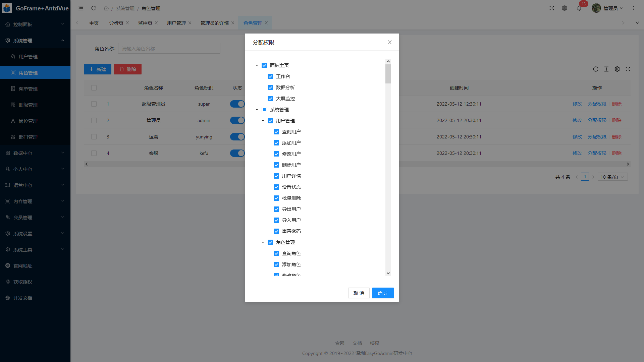644x362 pixels.
Task: Click the 确定 button in the dialog
Action: click(383, 293)
